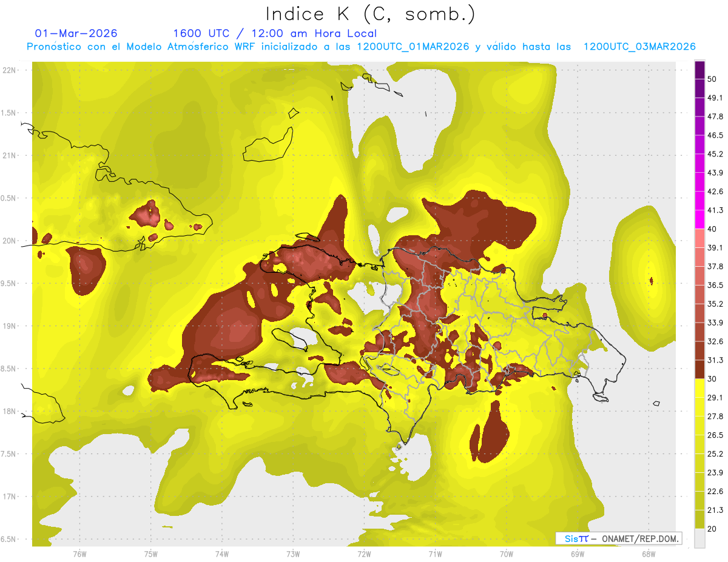Click "1600 UTC / 12:00 am Hora Local"

(275, 33)
